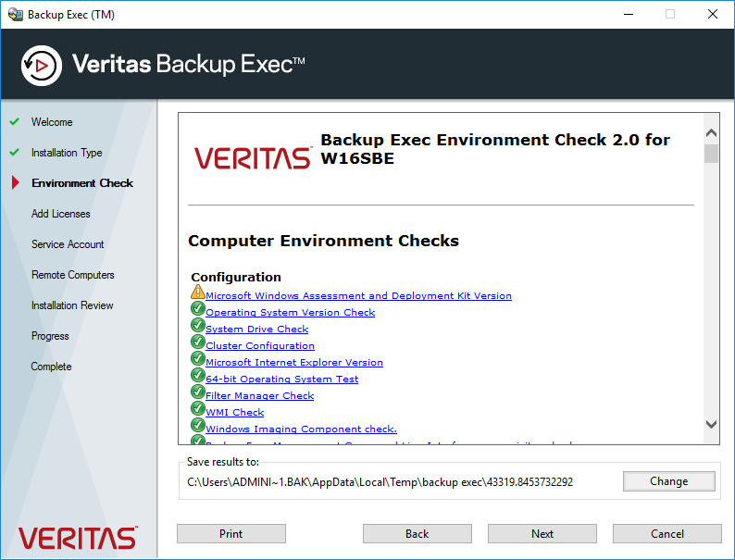Go Back to previous step
Viewport: 735px width, 560px height.
417,534
